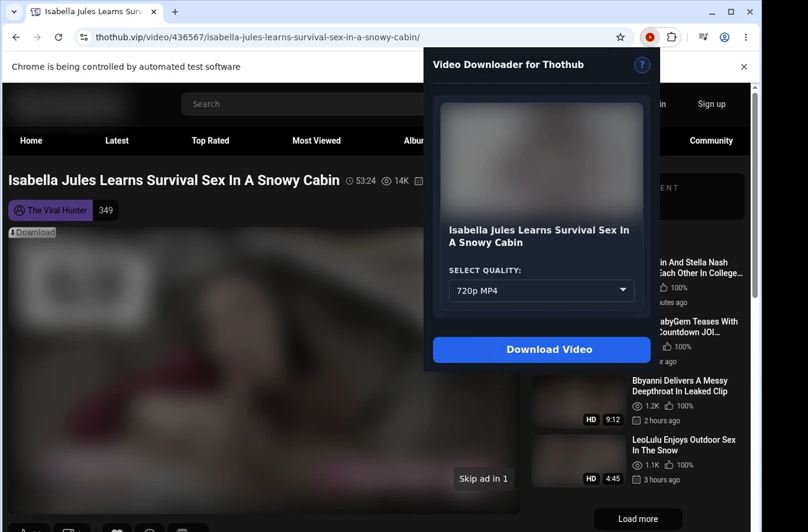Click the 53:24 duration text

point(366,181)
